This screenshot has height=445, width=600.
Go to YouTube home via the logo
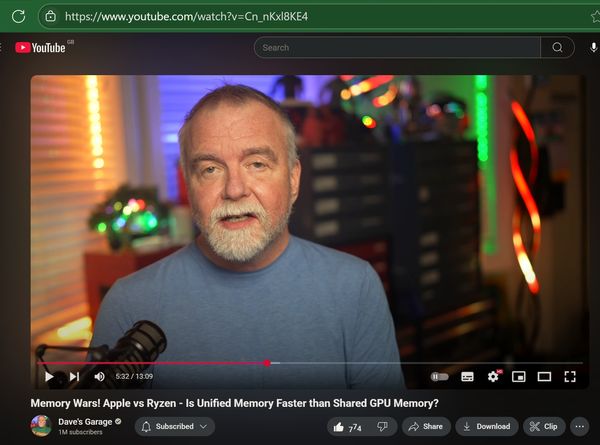[x=41, y=47]
